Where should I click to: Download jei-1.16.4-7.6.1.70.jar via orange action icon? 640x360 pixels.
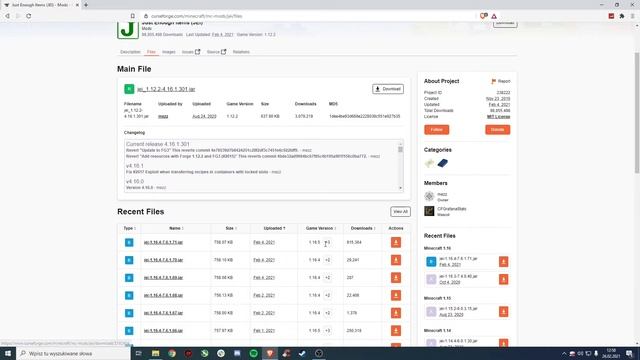tap(396, 260)
